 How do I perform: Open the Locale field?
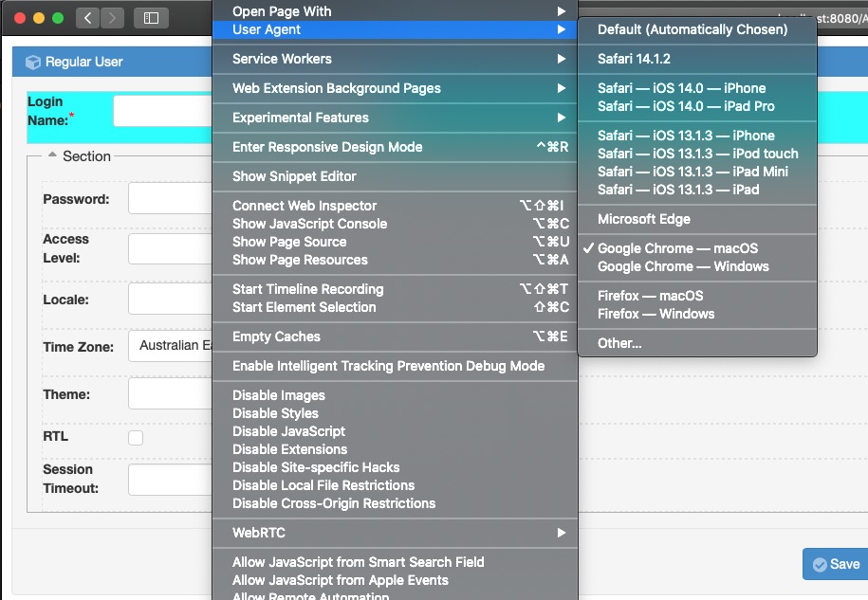pyautogui.click(x=171, y=299)
